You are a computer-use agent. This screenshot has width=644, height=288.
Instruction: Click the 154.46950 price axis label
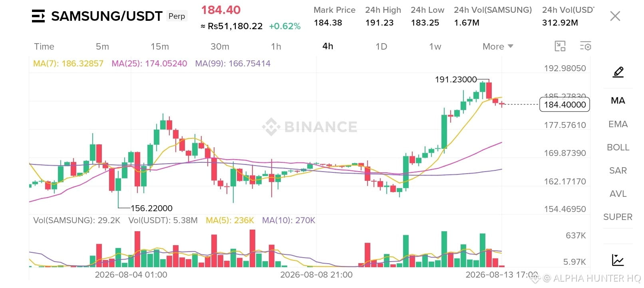pos(565,209)
